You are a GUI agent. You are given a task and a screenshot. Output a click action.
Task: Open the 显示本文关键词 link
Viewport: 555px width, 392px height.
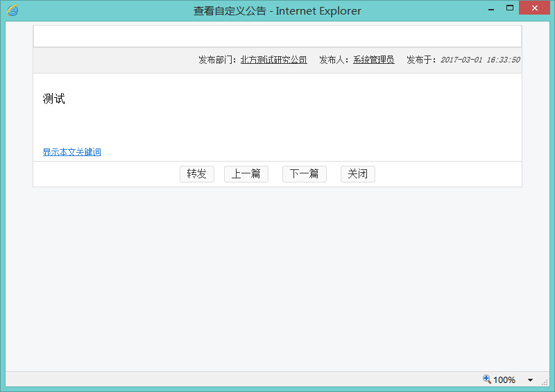[x=72, y=152]
